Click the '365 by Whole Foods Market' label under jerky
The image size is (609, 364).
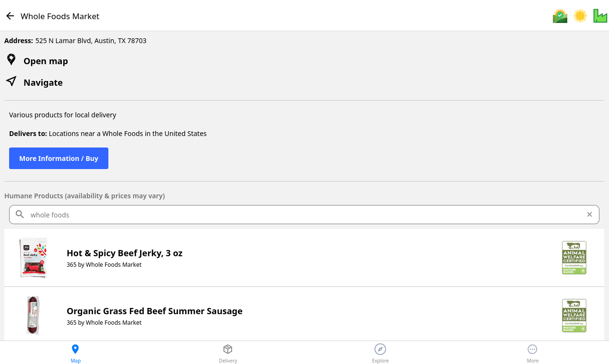pos(104,264)
